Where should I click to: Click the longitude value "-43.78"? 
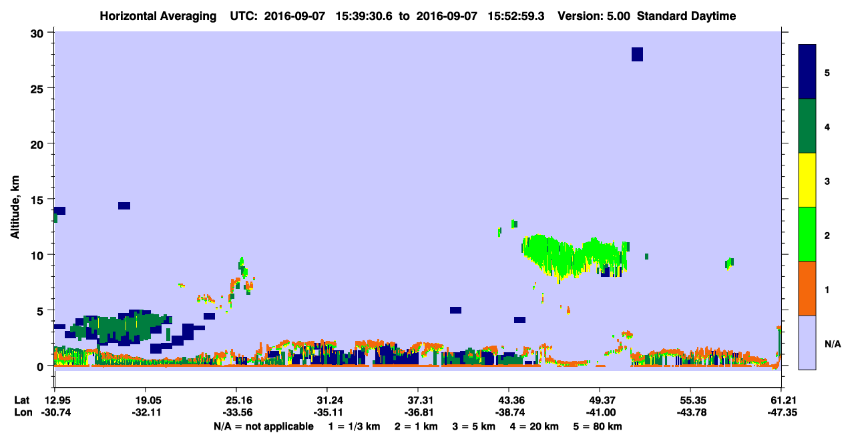(x=690, y=412)
